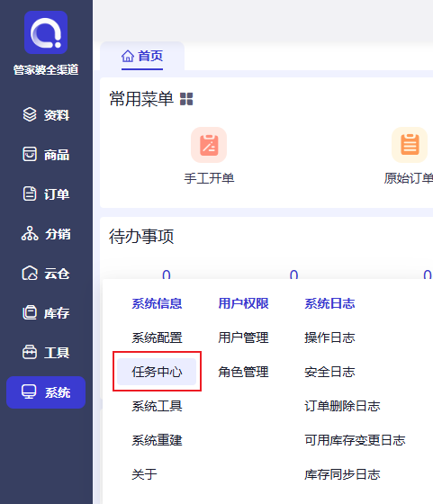Open 订单删除日志 entry

coord(342,406)
